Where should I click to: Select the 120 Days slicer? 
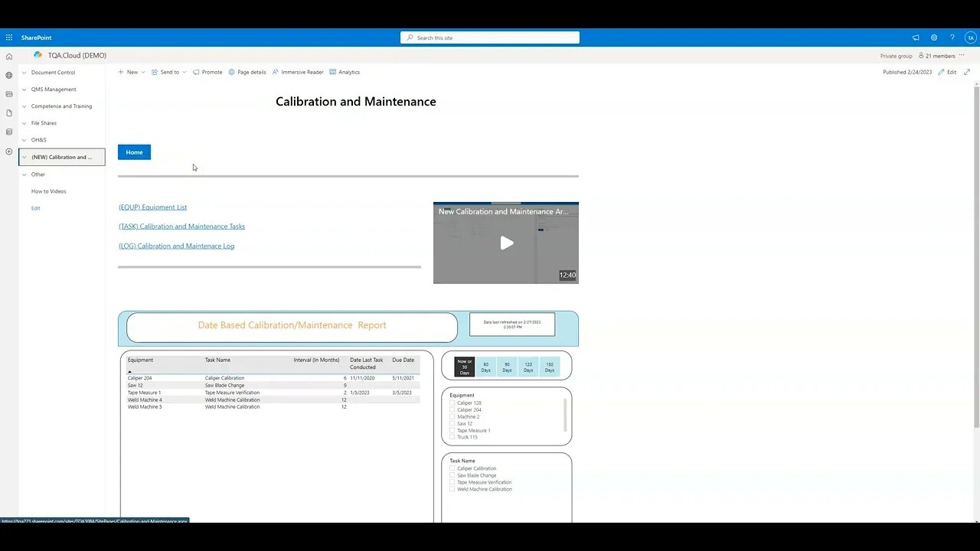coord(528,367)
